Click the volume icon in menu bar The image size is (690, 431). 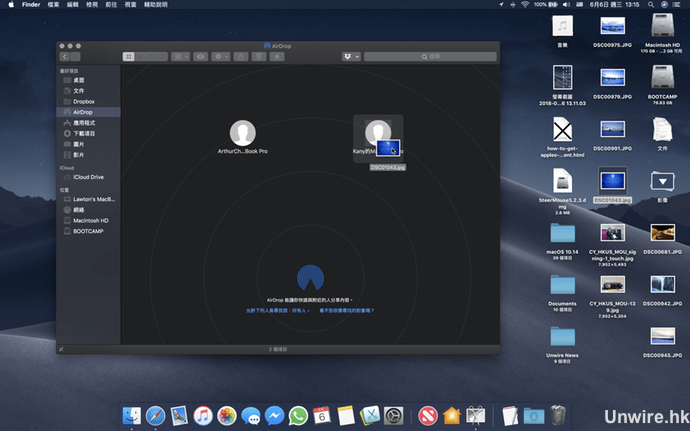[566, 4]
